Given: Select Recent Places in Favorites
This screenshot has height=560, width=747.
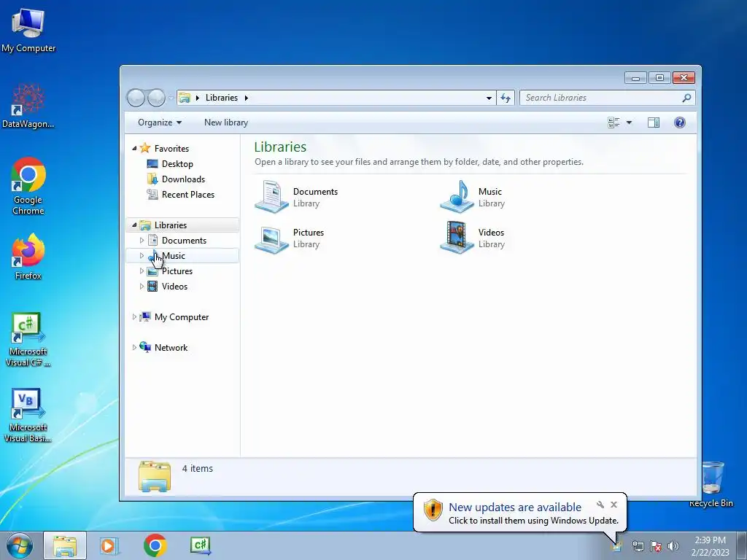Looking at the screenshot, I should point(188,194).
